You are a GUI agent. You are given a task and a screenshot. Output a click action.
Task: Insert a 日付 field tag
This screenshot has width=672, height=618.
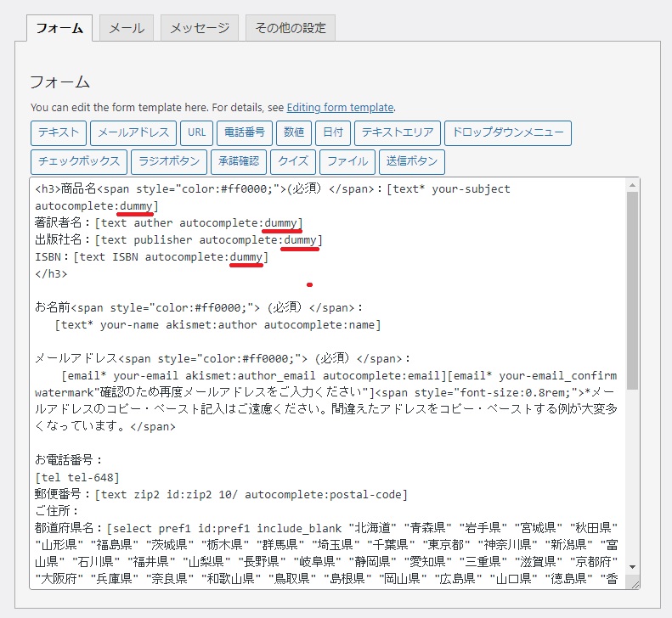pos(333,132)
